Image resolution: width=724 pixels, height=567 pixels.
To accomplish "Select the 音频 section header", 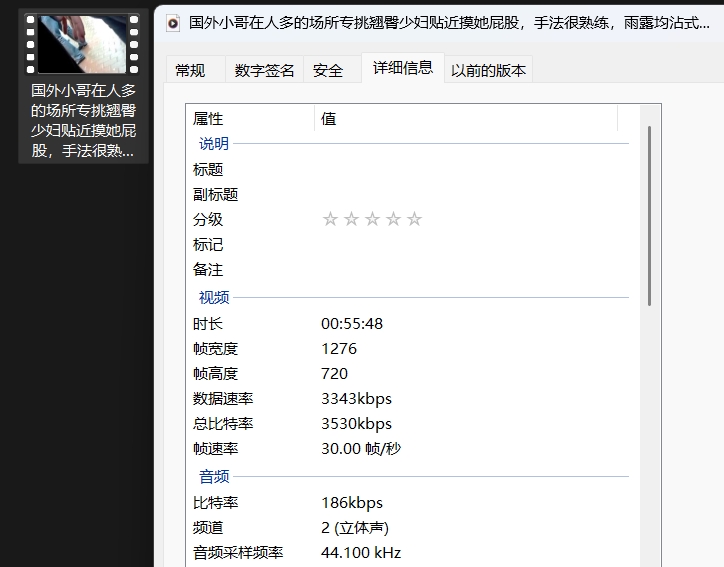I will coord(214,477).
